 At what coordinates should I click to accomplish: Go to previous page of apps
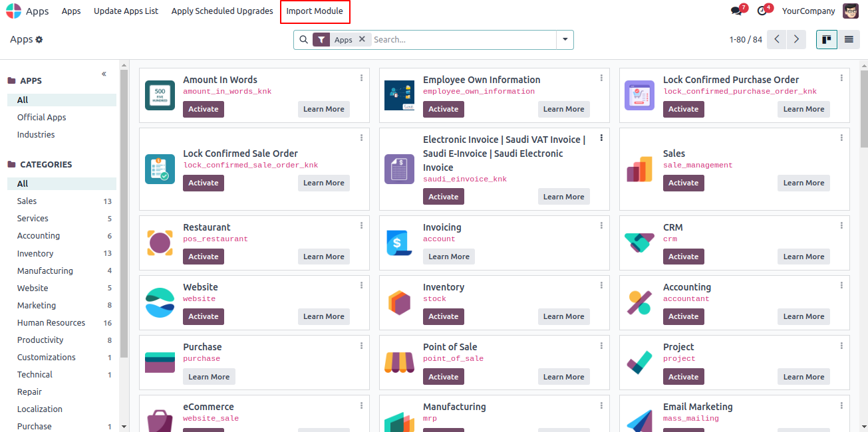pos(776,39)
